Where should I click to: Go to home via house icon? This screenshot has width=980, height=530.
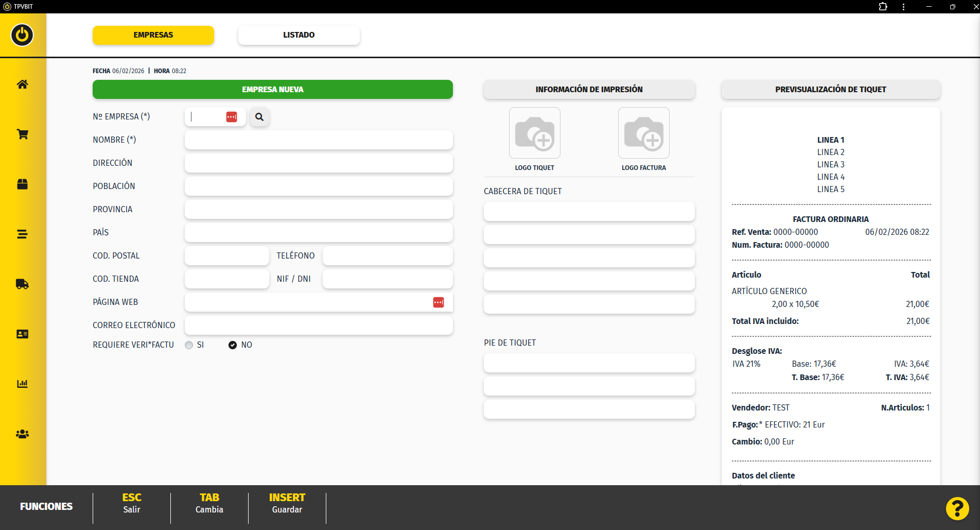point(22,84)
